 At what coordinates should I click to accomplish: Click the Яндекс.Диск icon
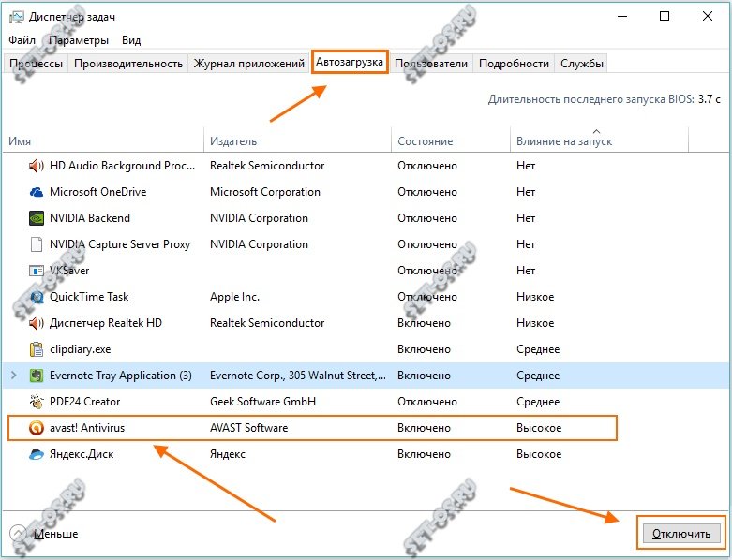pos(37,454)
